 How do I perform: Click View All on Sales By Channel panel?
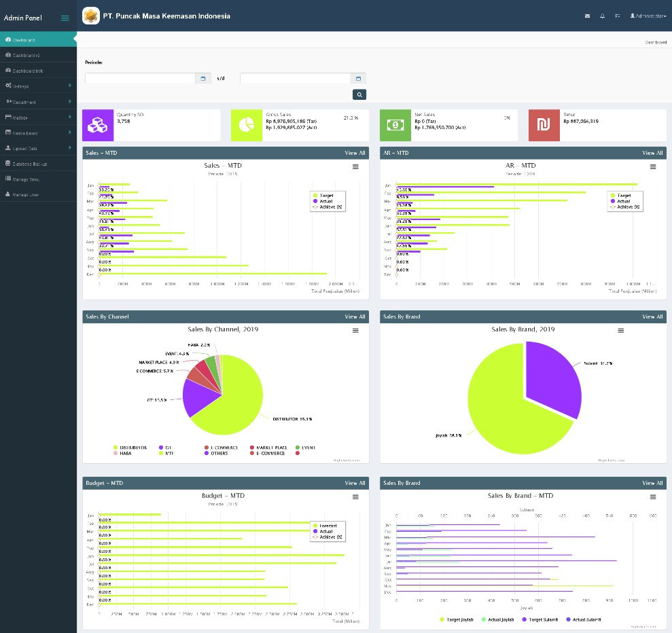coord(355,316)
